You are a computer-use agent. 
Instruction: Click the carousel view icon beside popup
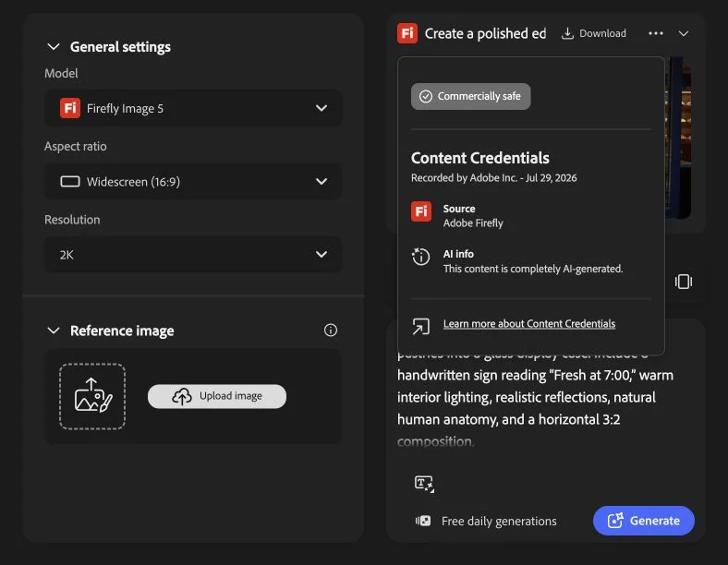(x=684, y=282)
